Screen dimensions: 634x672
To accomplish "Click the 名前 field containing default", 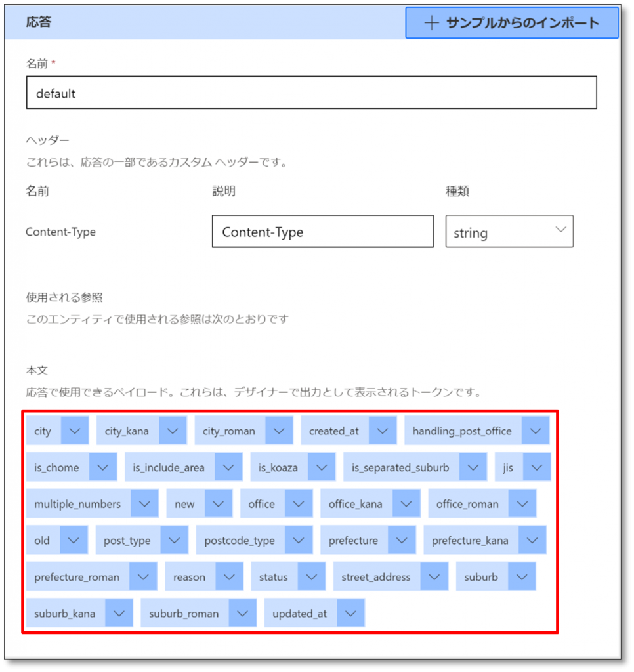I will (x=311, y=93).
